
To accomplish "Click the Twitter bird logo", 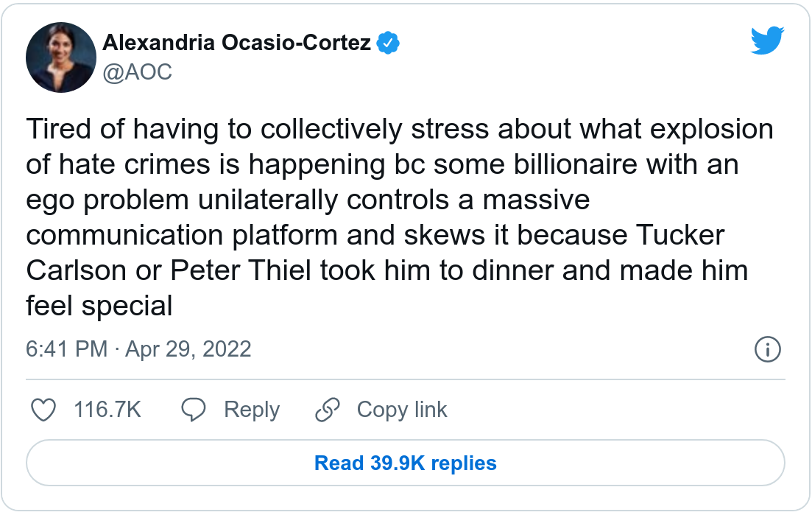I will coord(768,41).
